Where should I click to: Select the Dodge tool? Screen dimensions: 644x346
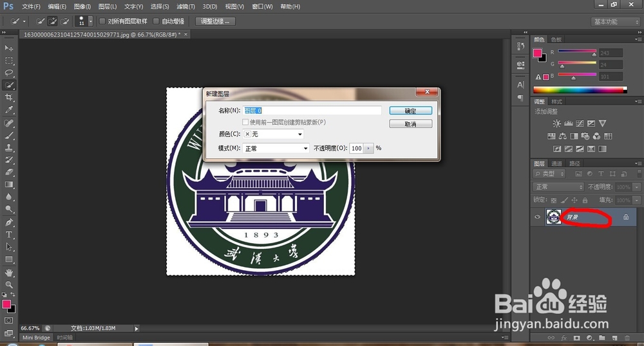(x=8, y=209)
